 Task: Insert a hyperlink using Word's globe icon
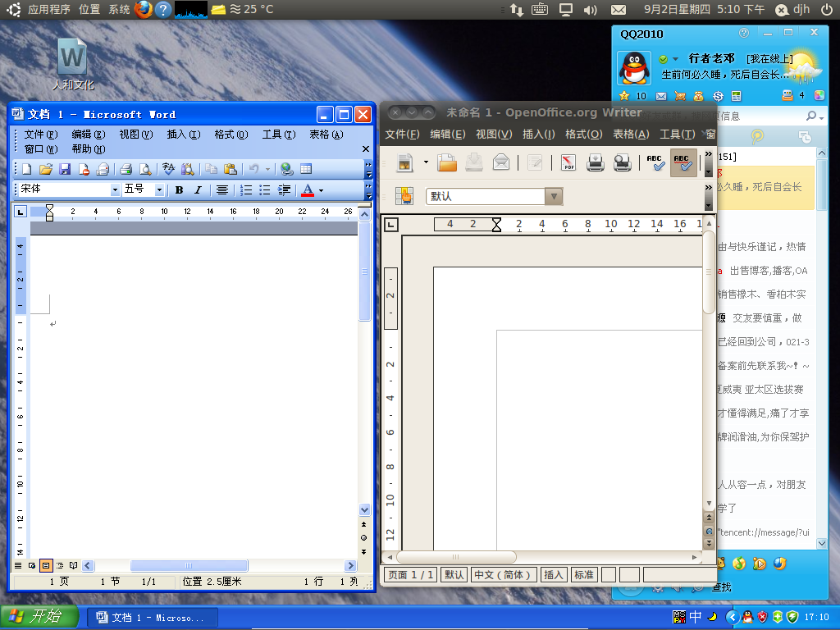[x=286, y=169]
